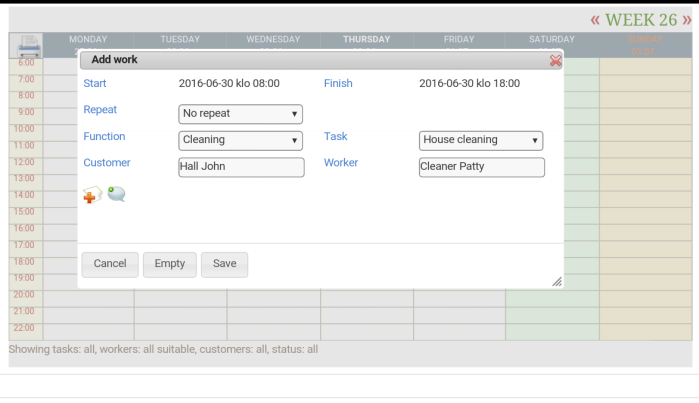Click the Worker field containing Cleaner Patty
The image size is (699, 403).
tap(481, 167)
